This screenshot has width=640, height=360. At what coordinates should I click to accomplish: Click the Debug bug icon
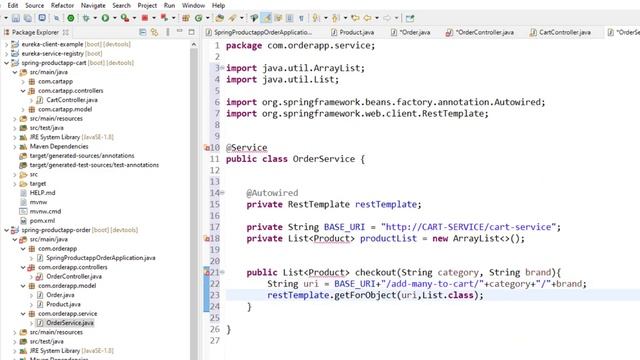point(86,18)
